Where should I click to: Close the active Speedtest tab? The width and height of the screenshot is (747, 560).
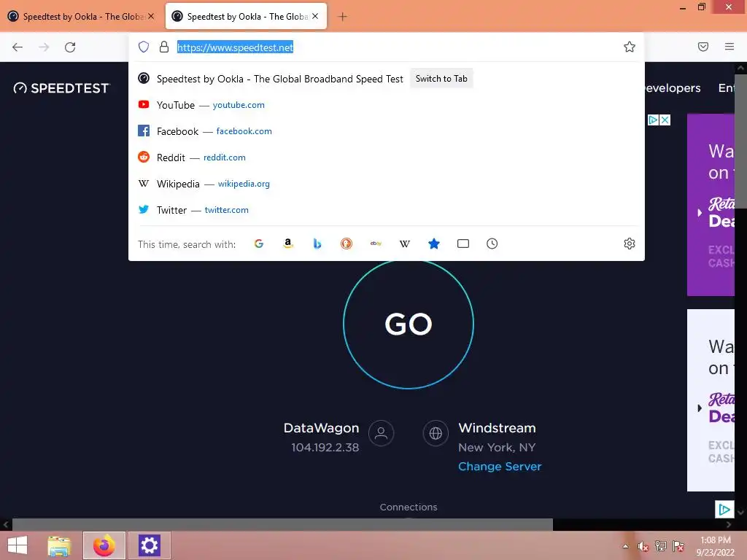point(315,16)
